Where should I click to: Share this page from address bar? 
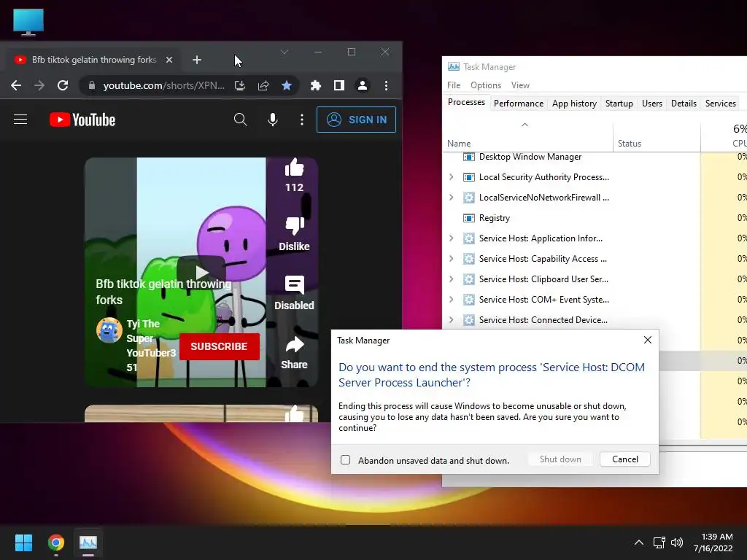[x=263, y=86]
